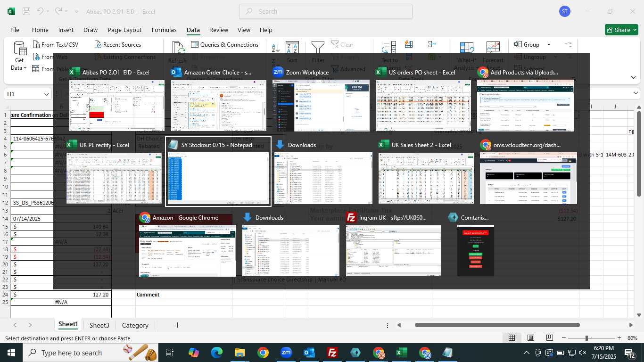644x362 pixels.
Task: Zoom out with minus button
Action: point(563,338)
